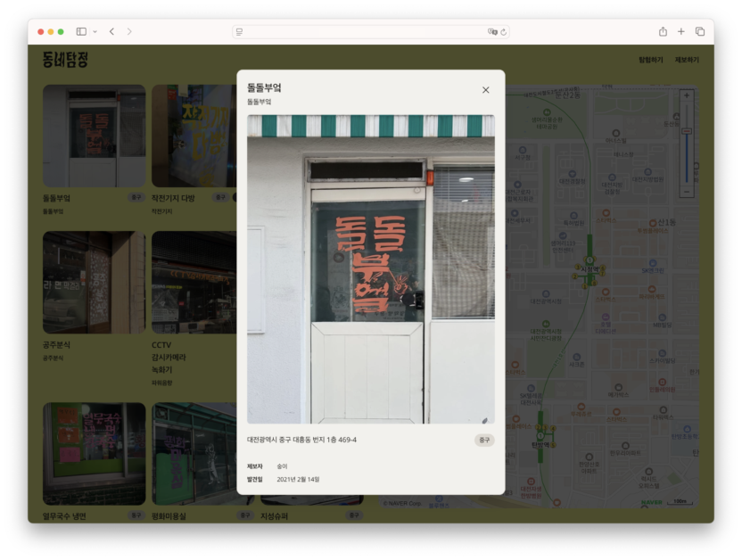Zoom in the map with plus button

coord(686,95)
